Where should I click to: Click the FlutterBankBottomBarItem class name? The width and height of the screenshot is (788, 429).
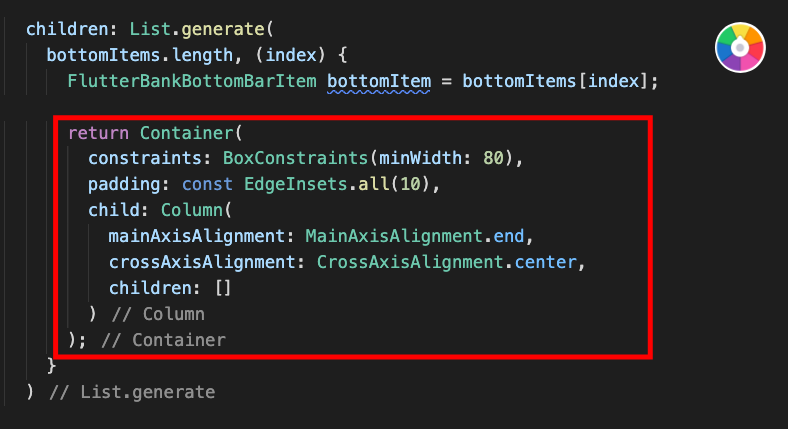(x=192, y=81)
